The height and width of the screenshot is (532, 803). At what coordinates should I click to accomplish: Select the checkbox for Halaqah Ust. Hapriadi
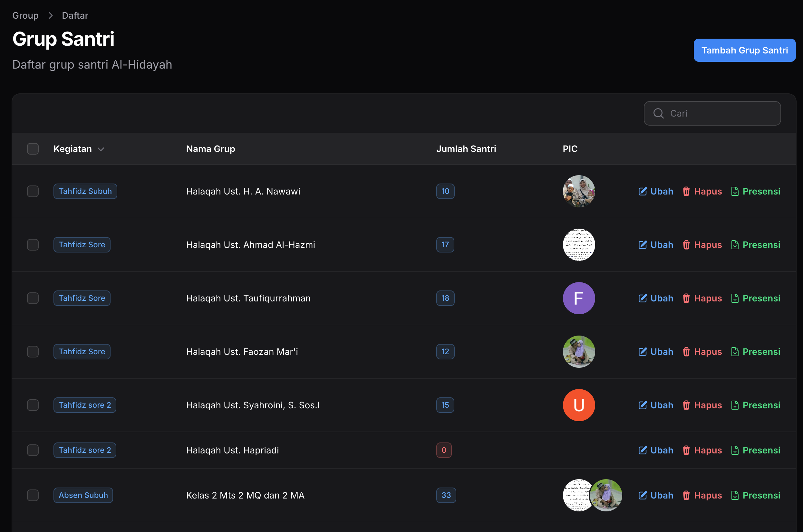pyautogui.click(x=33, y=450)
